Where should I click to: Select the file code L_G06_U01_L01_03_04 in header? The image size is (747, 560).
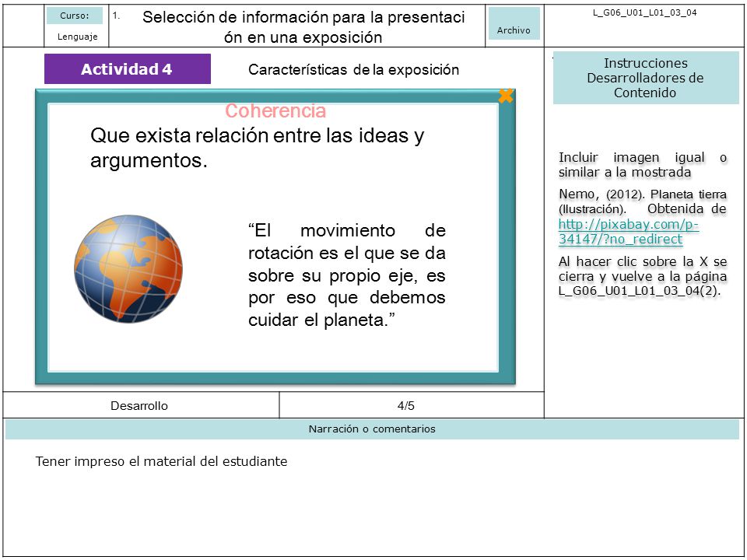(x=644, y=13)
